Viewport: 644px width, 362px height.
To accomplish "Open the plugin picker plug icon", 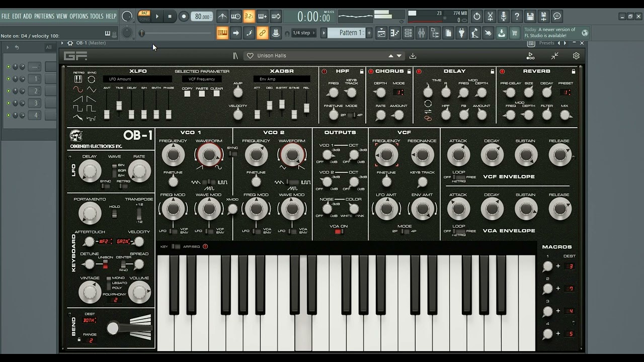I will click(x=461, y=33).
